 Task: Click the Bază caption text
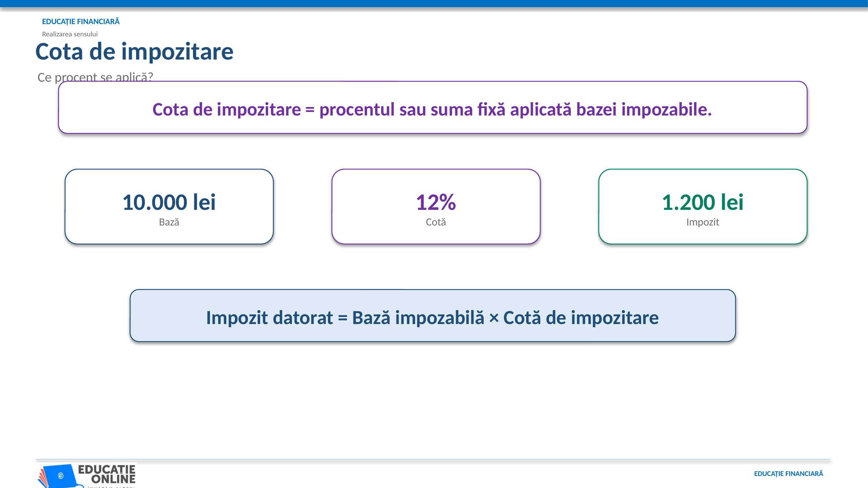pos(169,222)
